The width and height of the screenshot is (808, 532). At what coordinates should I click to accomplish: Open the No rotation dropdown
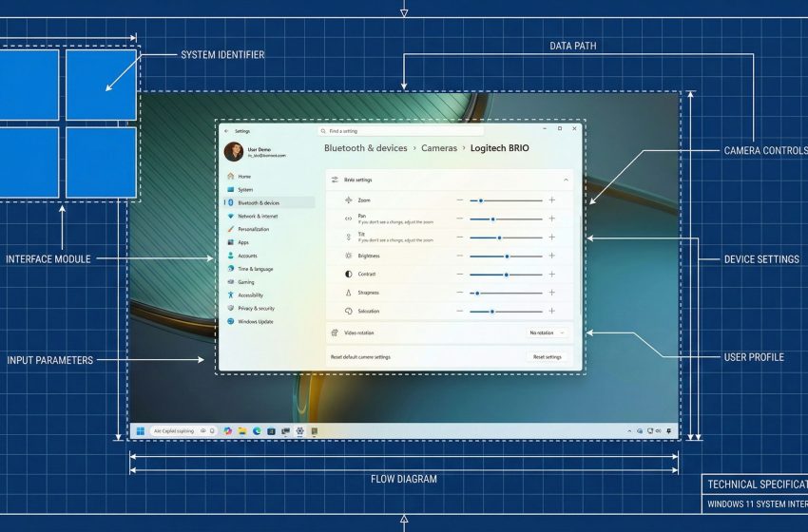548,332
